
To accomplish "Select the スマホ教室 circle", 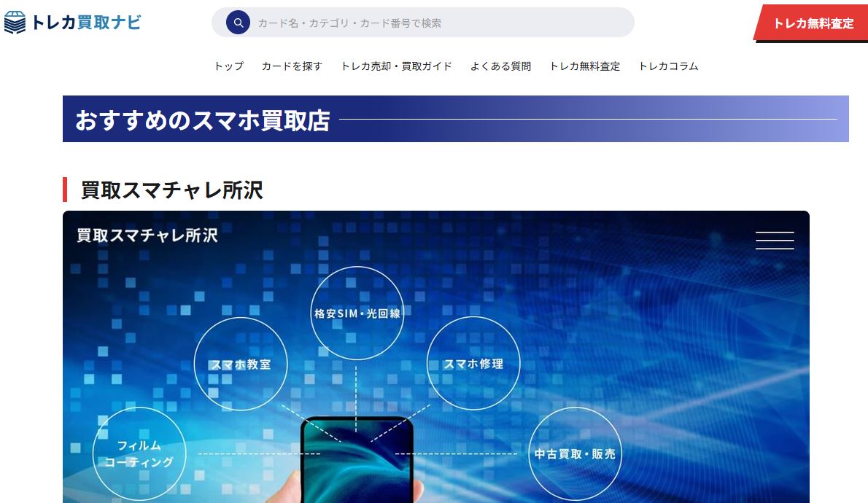I will pos(240,364).
